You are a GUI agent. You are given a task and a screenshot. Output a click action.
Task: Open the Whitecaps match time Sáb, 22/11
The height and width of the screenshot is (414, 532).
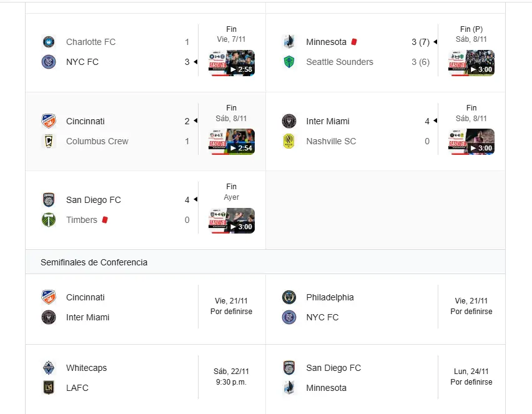(232, 371)
